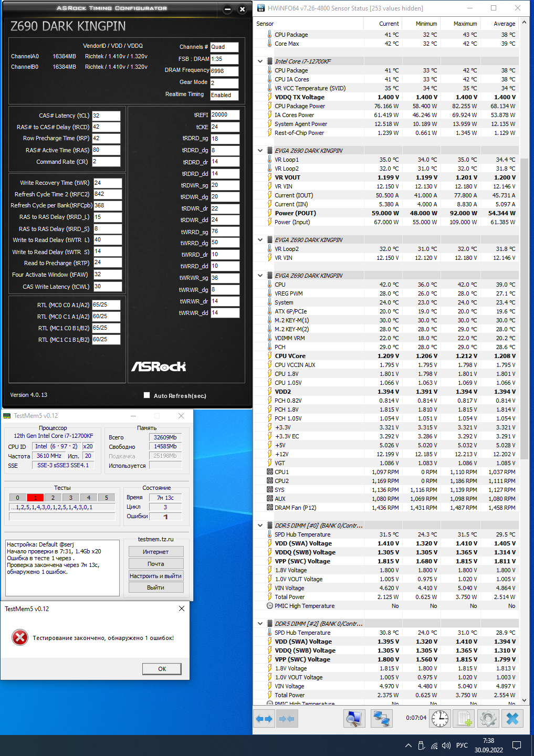
Task: Click the save report sheet icon
Action: pos(464,719)
